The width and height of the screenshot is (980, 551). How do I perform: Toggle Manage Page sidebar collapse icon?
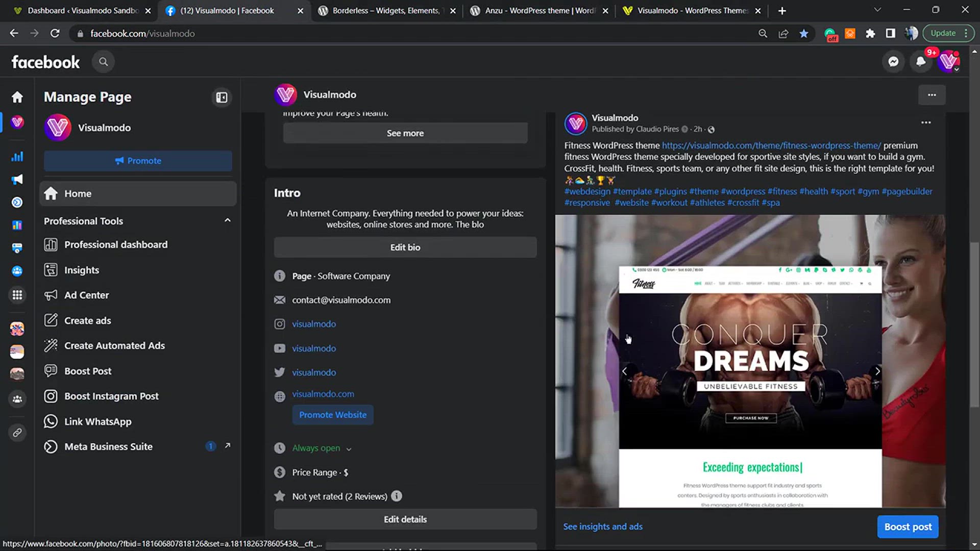222,97
